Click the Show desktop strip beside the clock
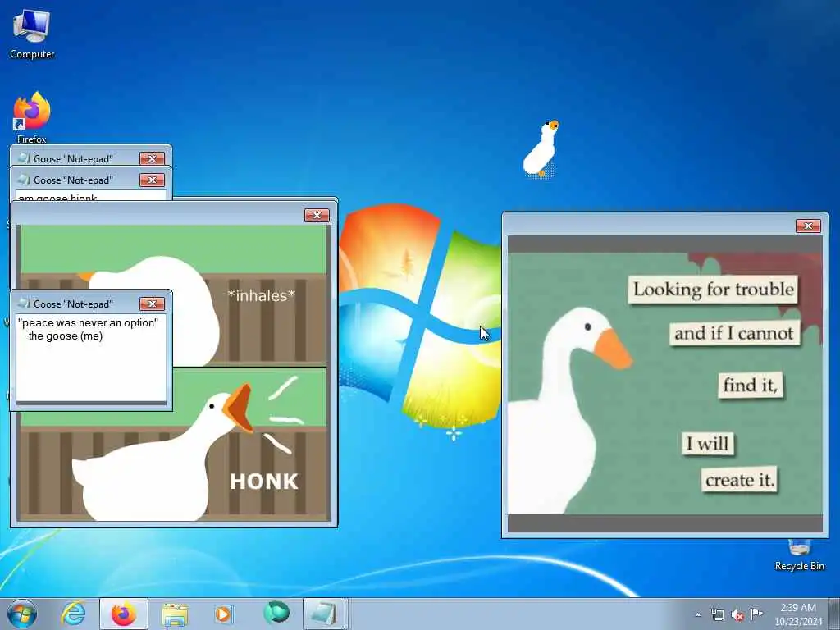The height and width of the screenshot is (630, 840). click(x=834, y=614)
